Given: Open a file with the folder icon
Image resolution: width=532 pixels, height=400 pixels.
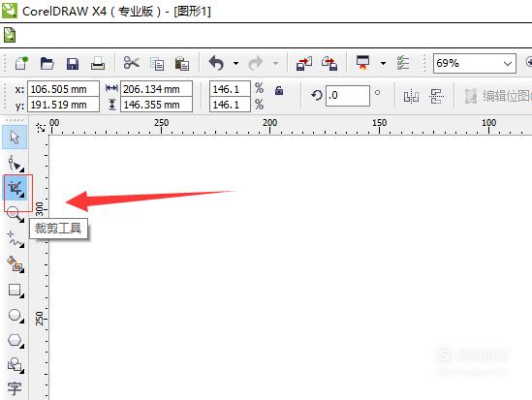Looking at the screenshot, I should (47, 63).
